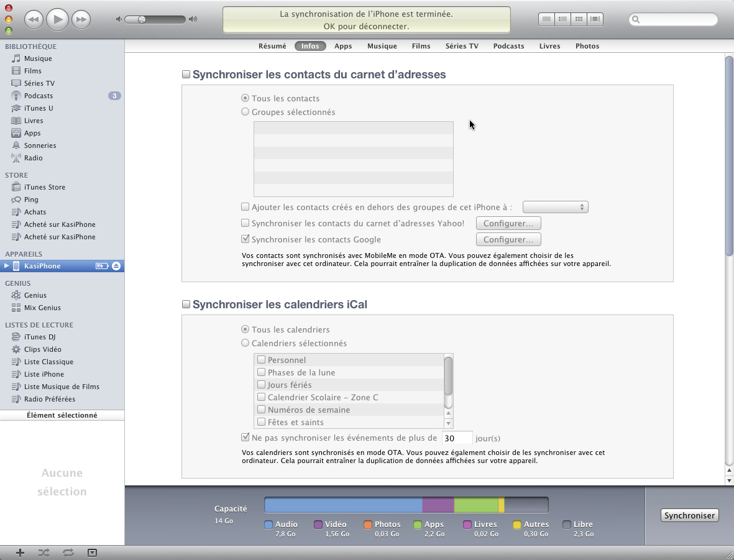
Task: Eject the KasiPhone device
Action: pos(116,266)
